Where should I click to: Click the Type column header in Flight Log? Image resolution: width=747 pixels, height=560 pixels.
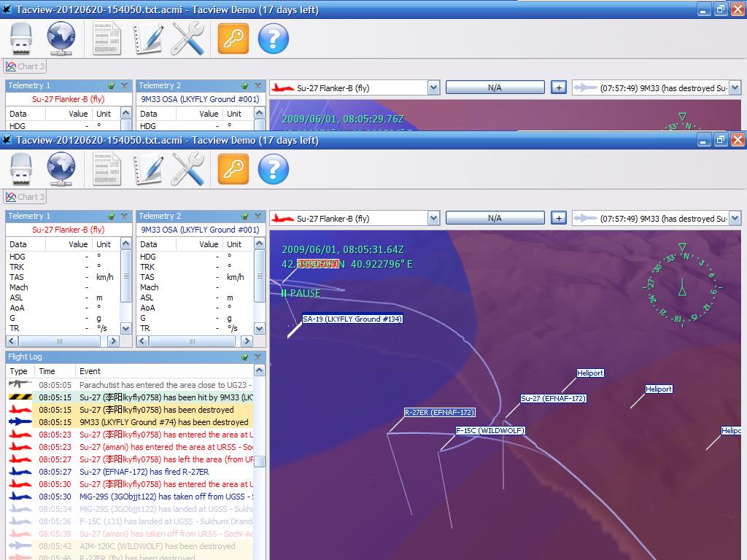(x=20, y=371)
